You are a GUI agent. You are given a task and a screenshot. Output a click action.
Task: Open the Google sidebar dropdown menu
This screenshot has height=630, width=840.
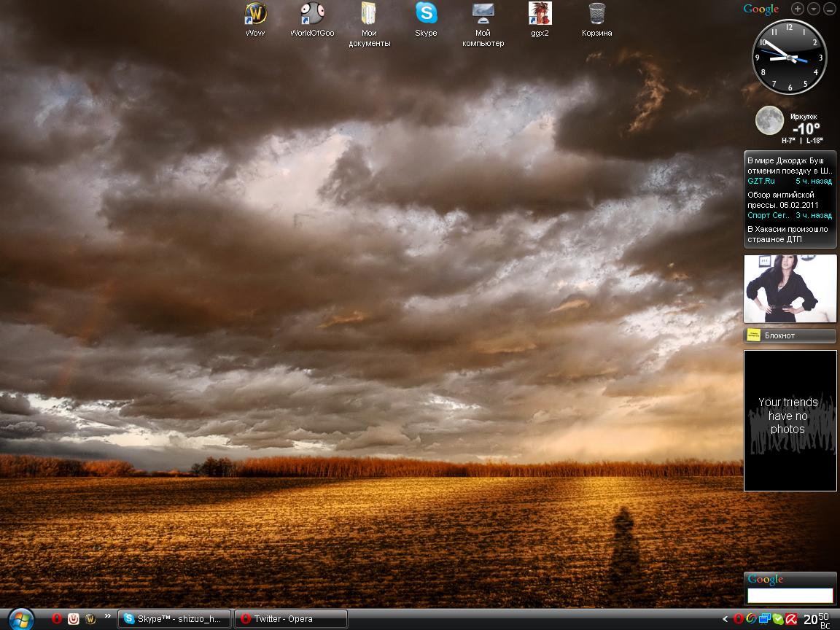[814, 9]
